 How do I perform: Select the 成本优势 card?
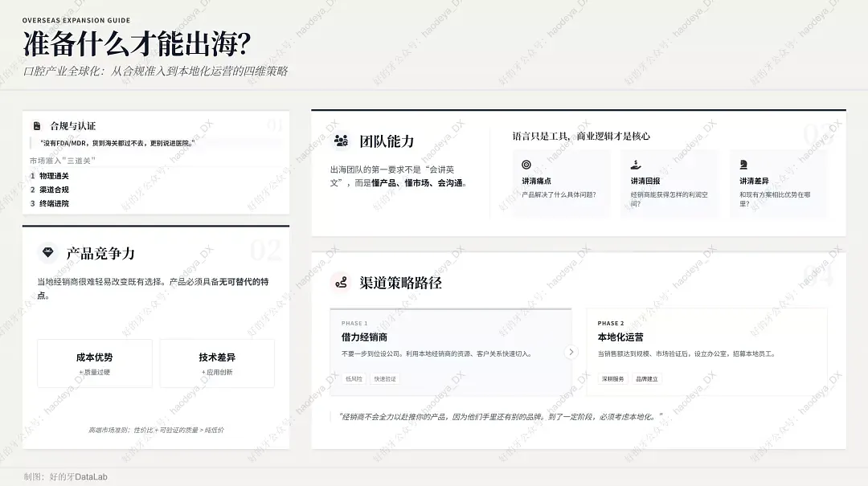click(94, 363)
